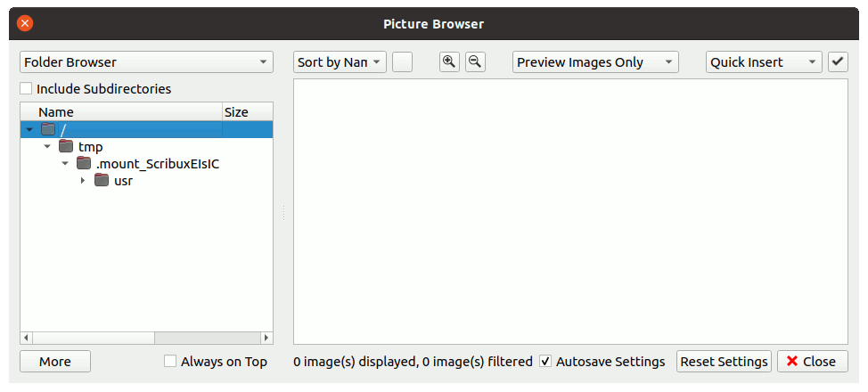868x392 pixels.
Task: Click the zoom in magnifier icon
Action: [450, 61]
